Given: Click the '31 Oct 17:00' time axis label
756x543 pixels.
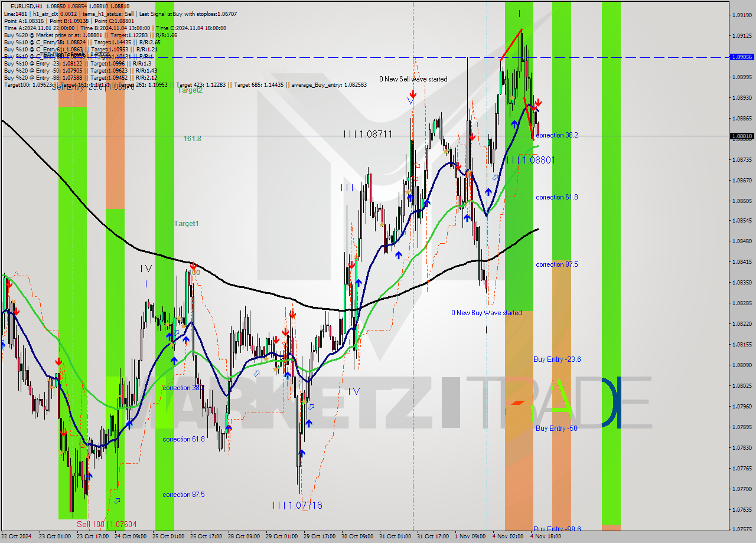Looking at the screenshot, I should point(432,537).
